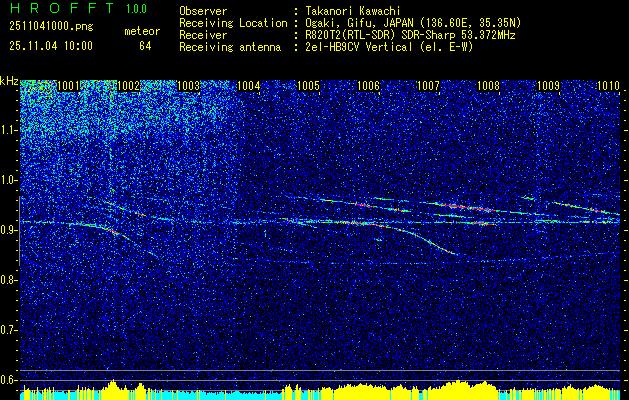Click the 0.8 kHz axis label
This screenshot has height=400, width=629.
coord(9,280)
